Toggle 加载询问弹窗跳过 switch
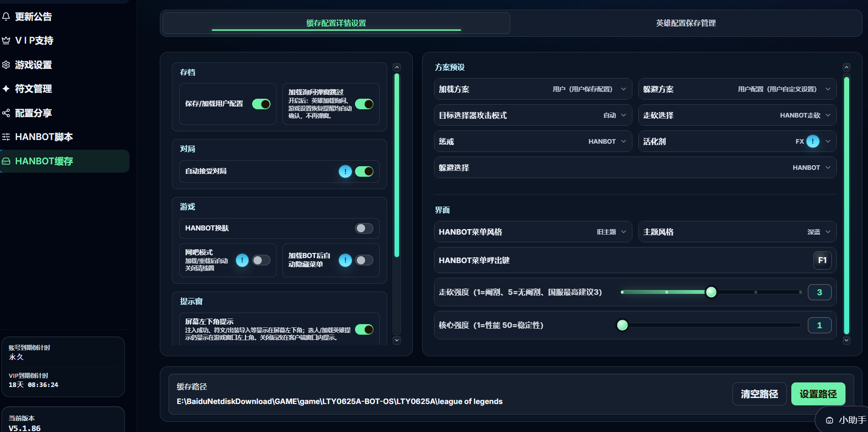The height and width of the screenshot is (432, 868). coord(364,104)
